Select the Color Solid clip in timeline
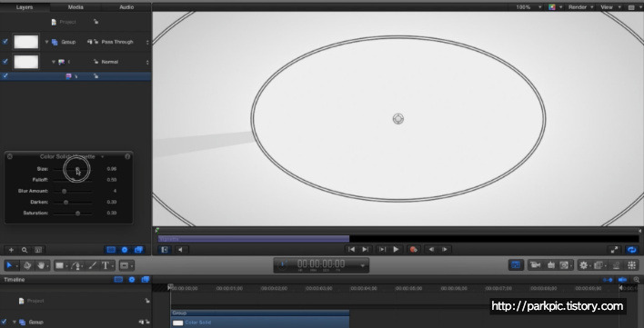The height and width of the screenshot is (328, 644). [260, 323]
